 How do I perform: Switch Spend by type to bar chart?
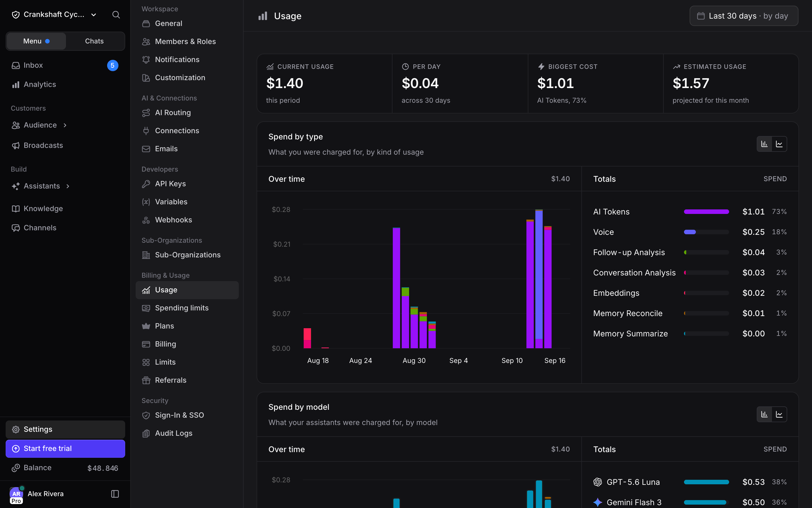click(764, 144)
